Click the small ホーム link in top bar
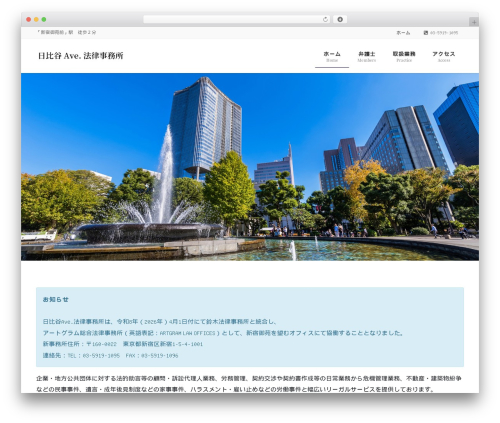Viewport: 500px width, 423px height. click(x=403, y=33)
